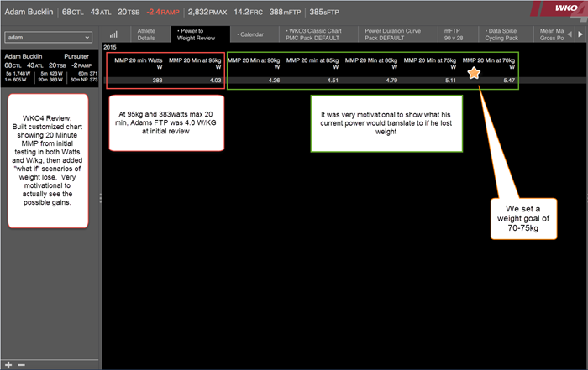
Task: Click the MMP 20 Min at 95kg header
Action: [195, 64]
